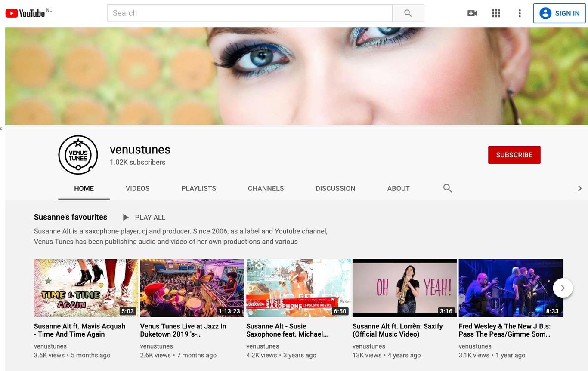This screenshot has width=588, height=371.
Task: Open the settings three-dot menu
Action: pyautogui.click(x=520, y=13)
